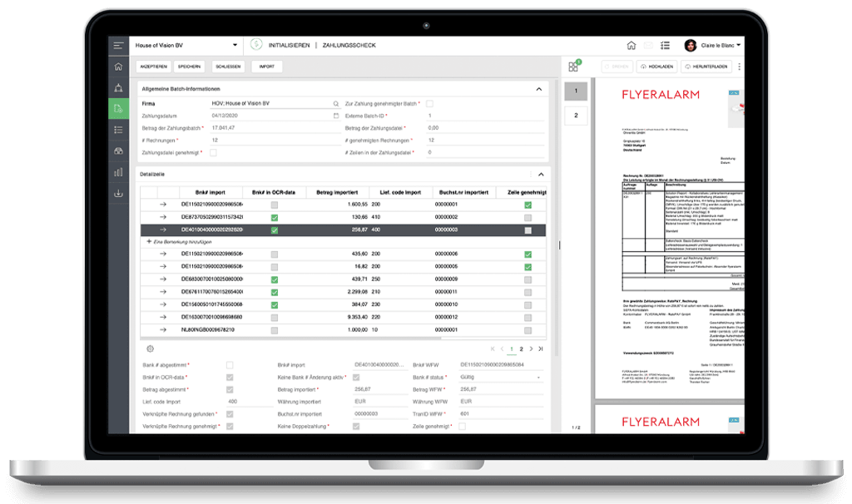Open the grid settings gear icon
The width and height of the screenshot is (852, 504).
150,349
